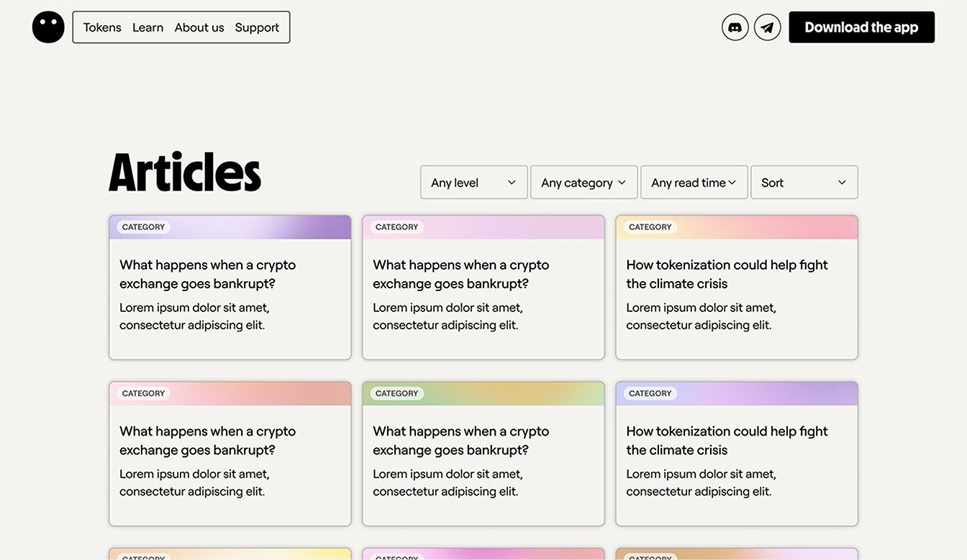The height and width of the screenshot is (560, 967).
Task: Go to the Learn navigation item
Action: coord(147,27)
